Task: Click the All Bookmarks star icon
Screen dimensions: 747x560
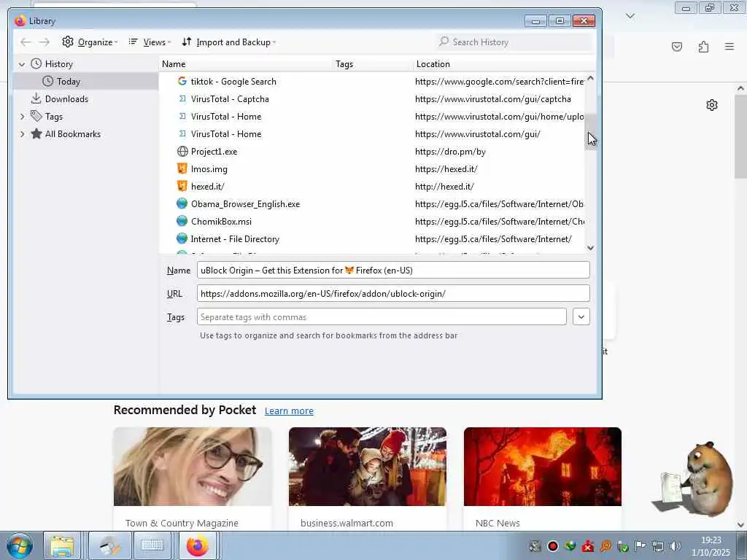Action: pos(36,134)
